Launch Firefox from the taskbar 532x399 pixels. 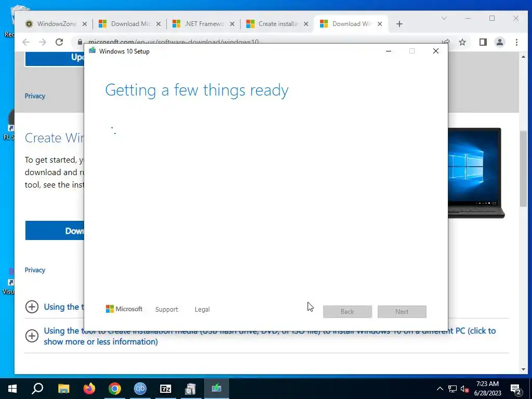[89, 389]
